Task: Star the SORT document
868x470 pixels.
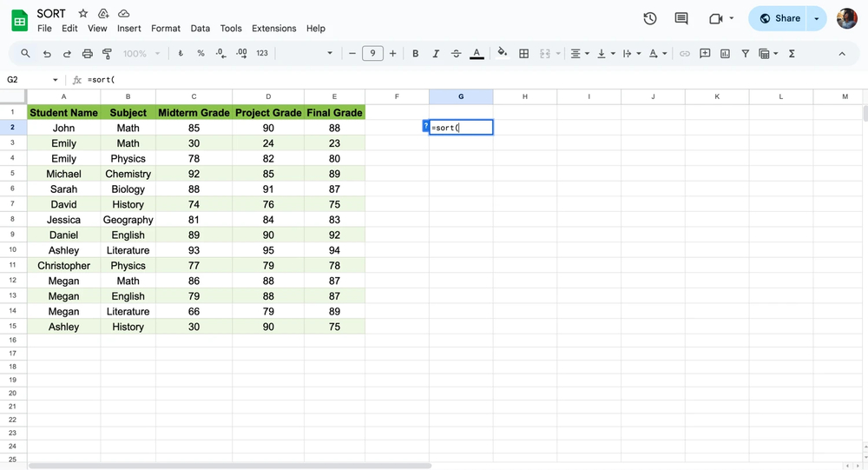Action: coord(83,14)
